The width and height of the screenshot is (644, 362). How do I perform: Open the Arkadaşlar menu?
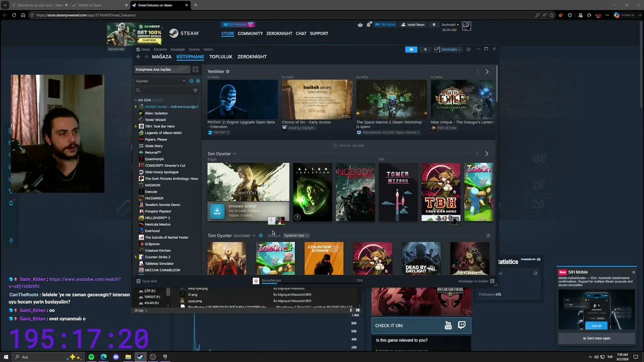coord(178,49)
